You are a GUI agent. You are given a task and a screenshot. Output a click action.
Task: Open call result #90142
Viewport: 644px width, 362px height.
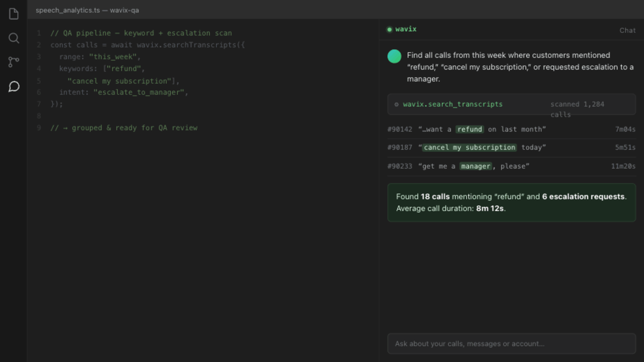(x=511, y=129)
